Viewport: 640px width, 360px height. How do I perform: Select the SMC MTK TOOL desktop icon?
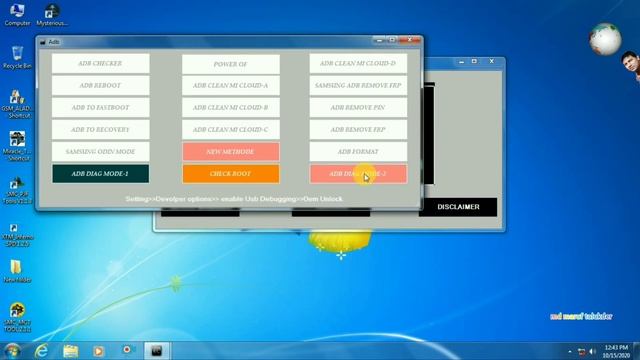(x=17, y=318)
